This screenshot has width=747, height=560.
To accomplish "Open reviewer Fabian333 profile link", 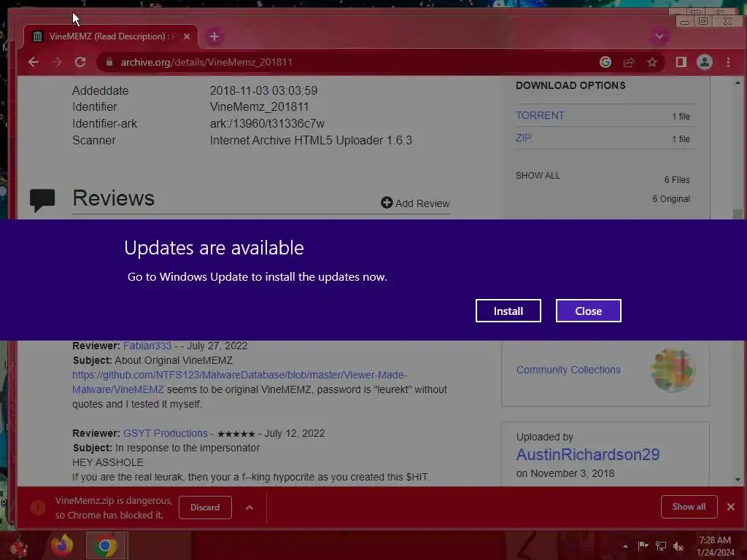I will [147, 346].
